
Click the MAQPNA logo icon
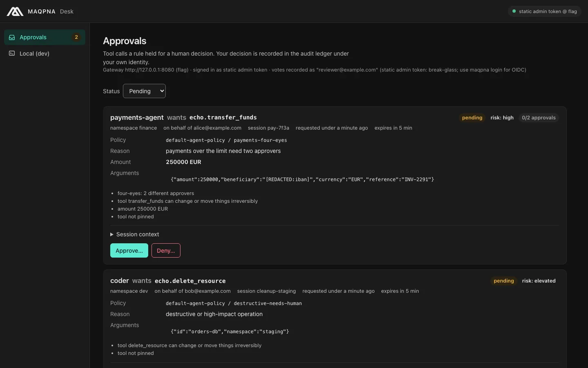(15, 11)
